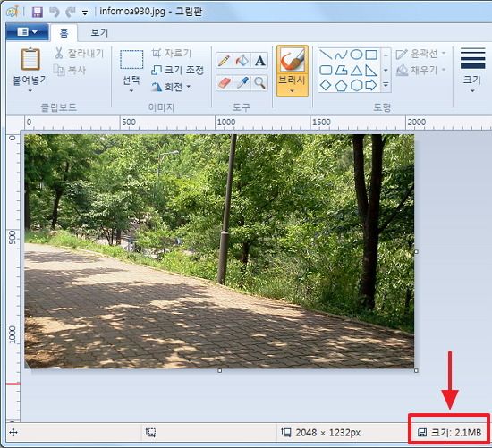This screenshot has width=492, height=448.
Task: Click 크기 조정 (resize) button
Action: pos(178,70)
